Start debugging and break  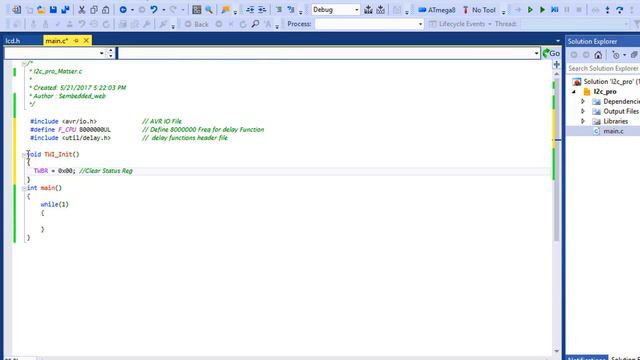(530, 9)
